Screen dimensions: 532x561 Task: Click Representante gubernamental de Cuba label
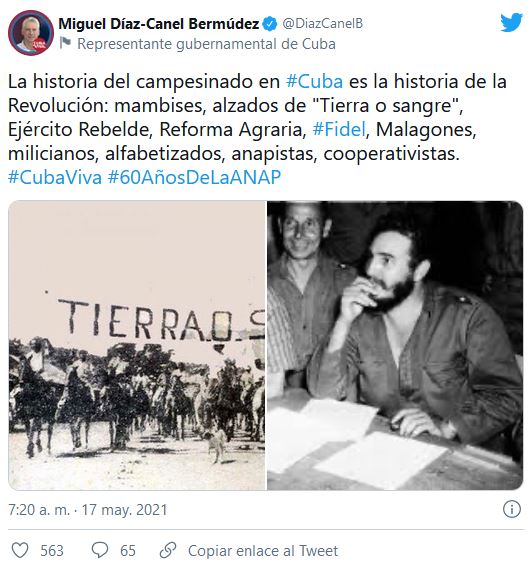click(x=206, y=44)
